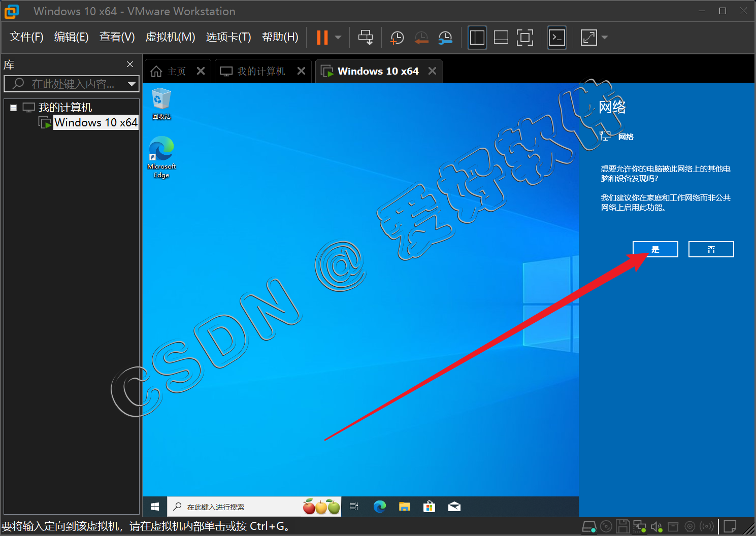The image size is (756, 536).
Task: Select Windows 10 x64 in the library tree
Action: [x=95, y=122]
